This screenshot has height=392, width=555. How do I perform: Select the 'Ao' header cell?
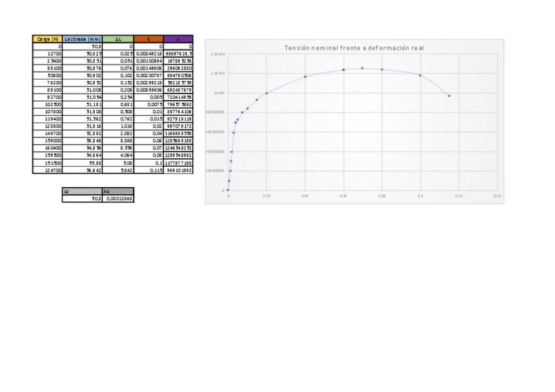click(x=118, y=191)
